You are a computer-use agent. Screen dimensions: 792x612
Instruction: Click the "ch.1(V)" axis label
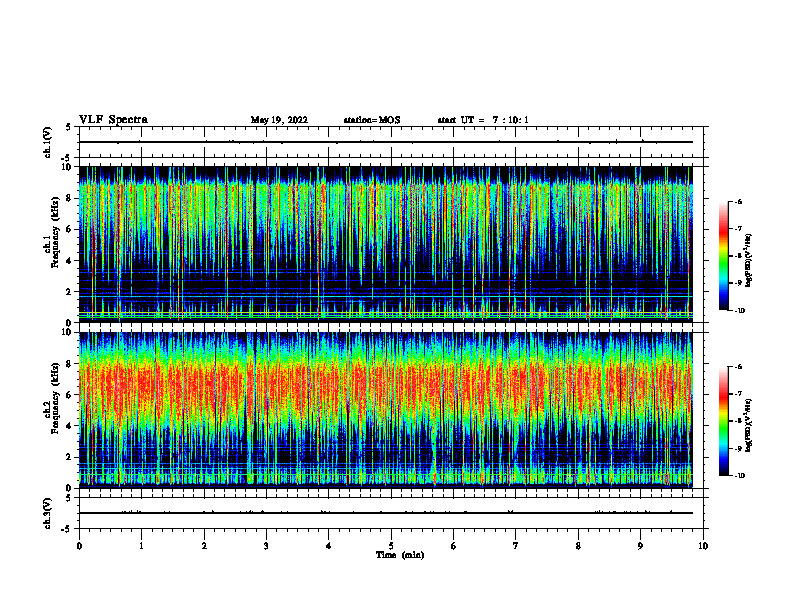[48, 142]
